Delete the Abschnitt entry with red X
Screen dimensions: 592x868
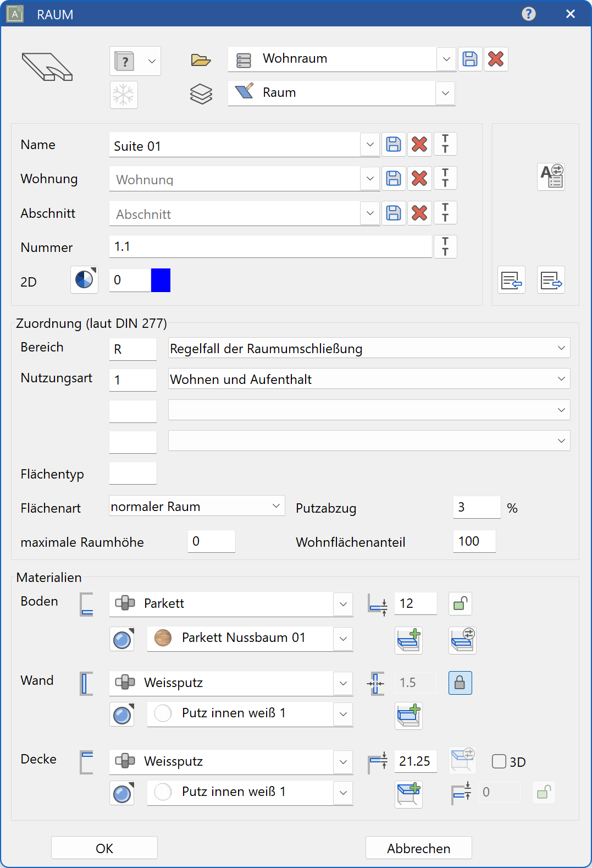coord(419,213)
